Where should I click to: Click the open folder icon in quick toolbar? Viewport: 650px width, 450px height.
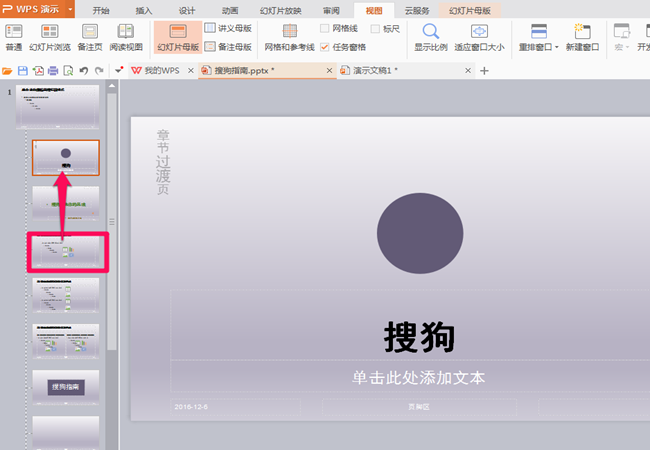(x=7, y=71)
